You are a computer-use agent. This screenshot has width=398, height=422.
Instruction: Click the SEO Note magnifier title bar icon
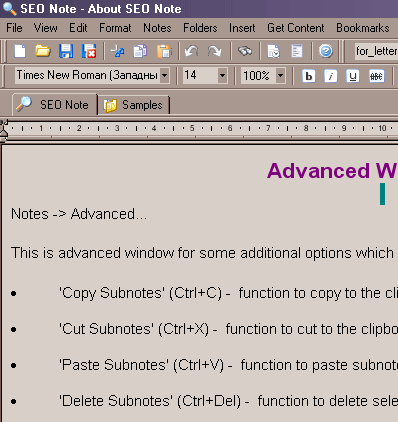[x=9, y=9]
